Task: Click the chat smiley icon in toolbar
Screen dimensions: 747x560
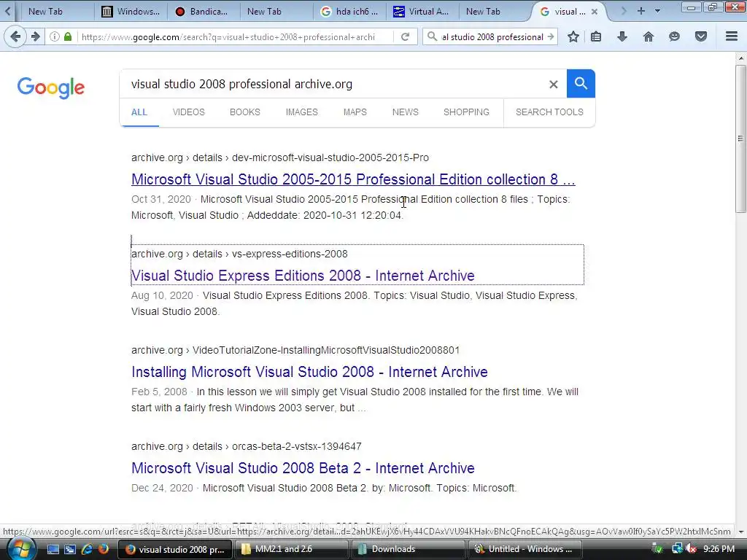Action: pos(674,36)
